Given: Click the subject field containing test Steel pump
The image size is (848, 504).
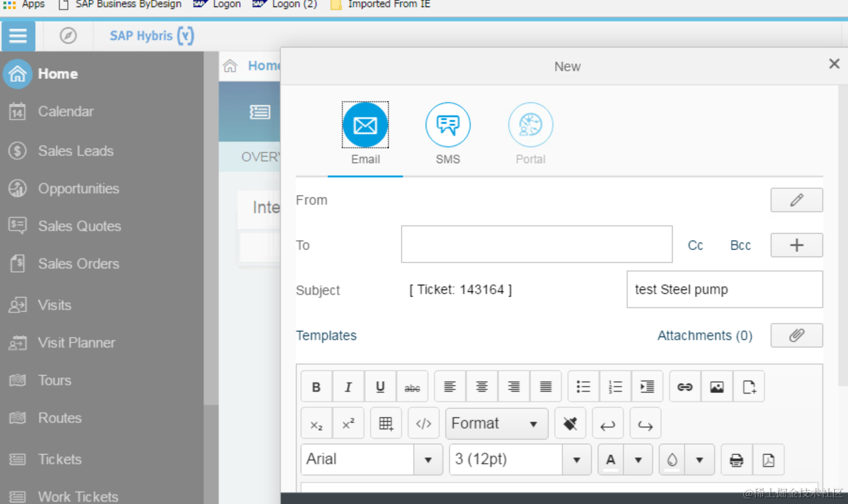Looking at the screenshot, I should [725, 290].
